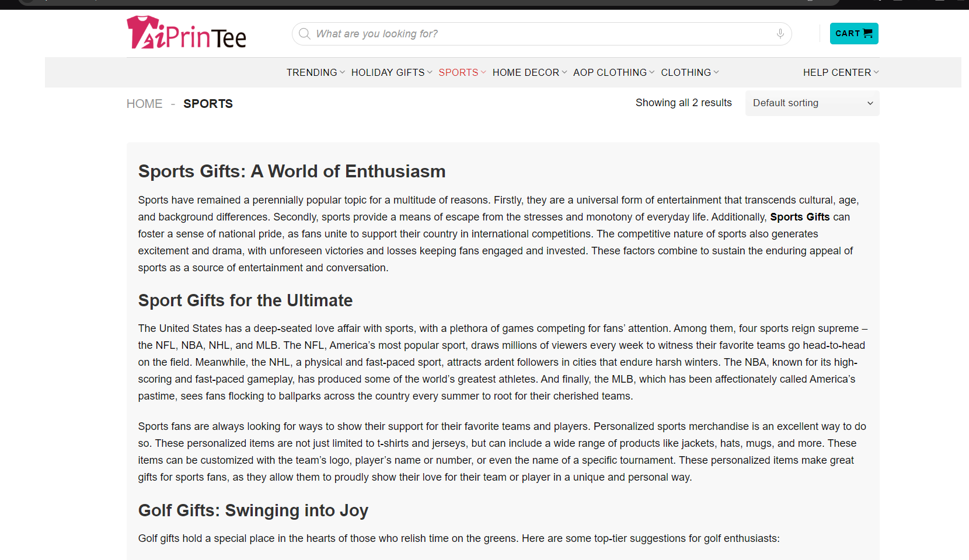Expand the Trending dropdown chevron
This screenshot has height=560, width=969.
(342, 72)
